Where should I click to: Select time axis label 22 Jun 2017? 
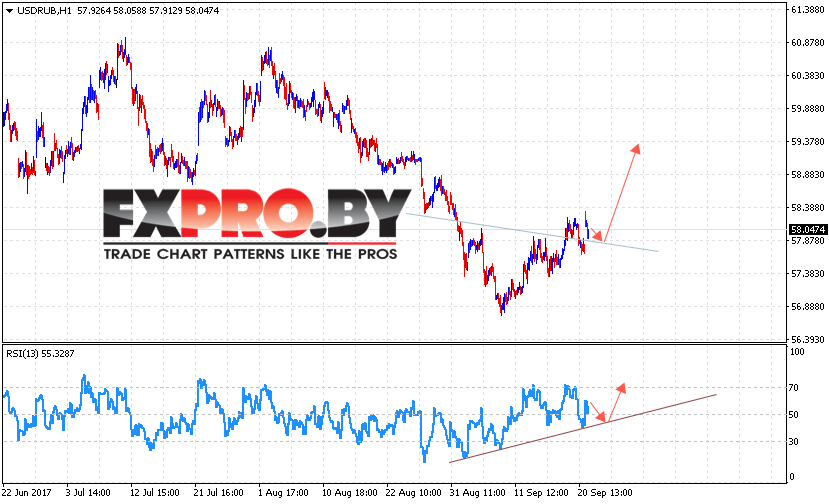[x=26, y=493]
